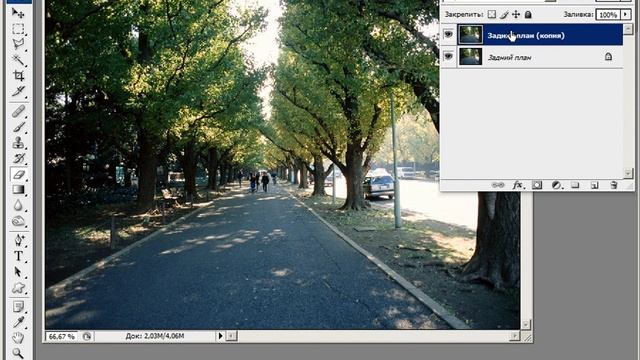The image size is (640, 360).
Task: Add a layer mask
Action: coord(537,185)
